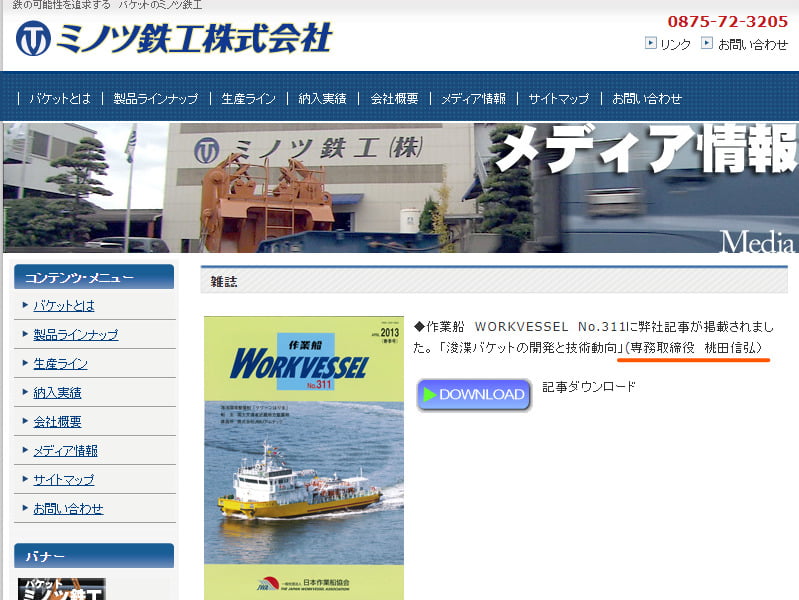The height and width of the screenshot is (600, 799).
Task: Click the arrow icon beside header お問い合わせ
Action: tap(707, 43)
